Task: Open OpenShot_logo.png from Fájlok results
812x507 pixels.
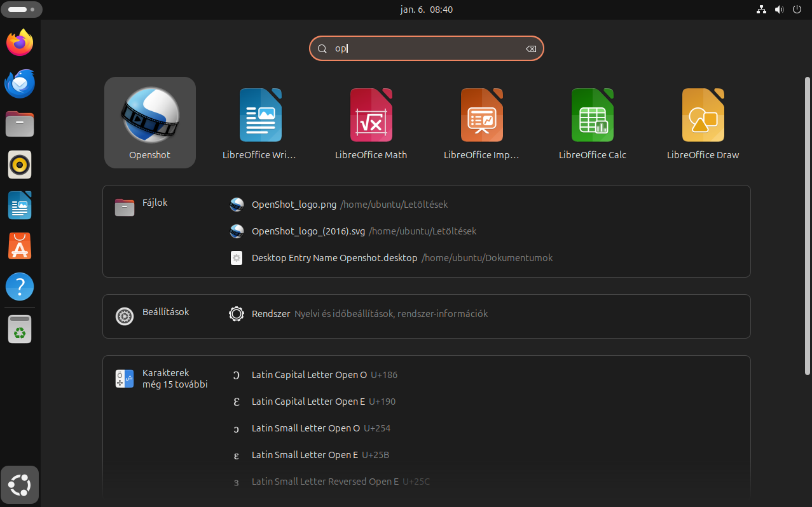Action: click(294, 205)
